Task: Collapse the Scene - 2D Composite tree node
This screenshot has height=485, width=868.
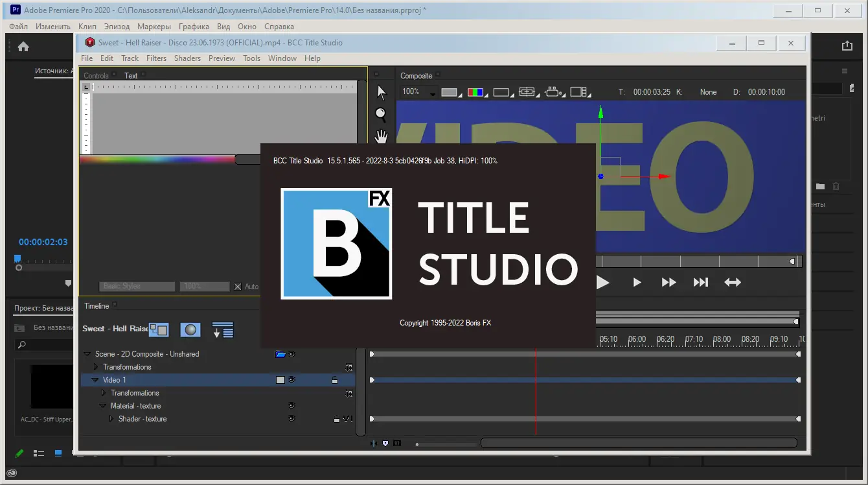Action: tap(87, 354)
